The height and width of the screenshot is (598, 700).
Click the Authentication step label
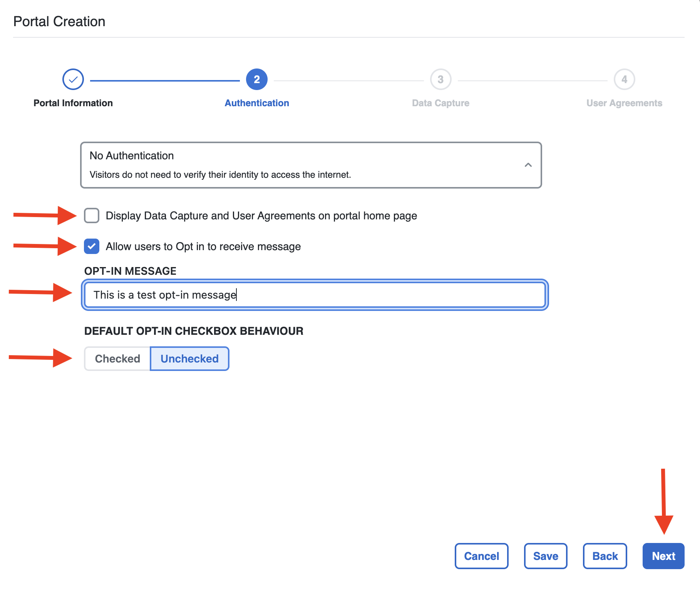(x=257, y=103)
